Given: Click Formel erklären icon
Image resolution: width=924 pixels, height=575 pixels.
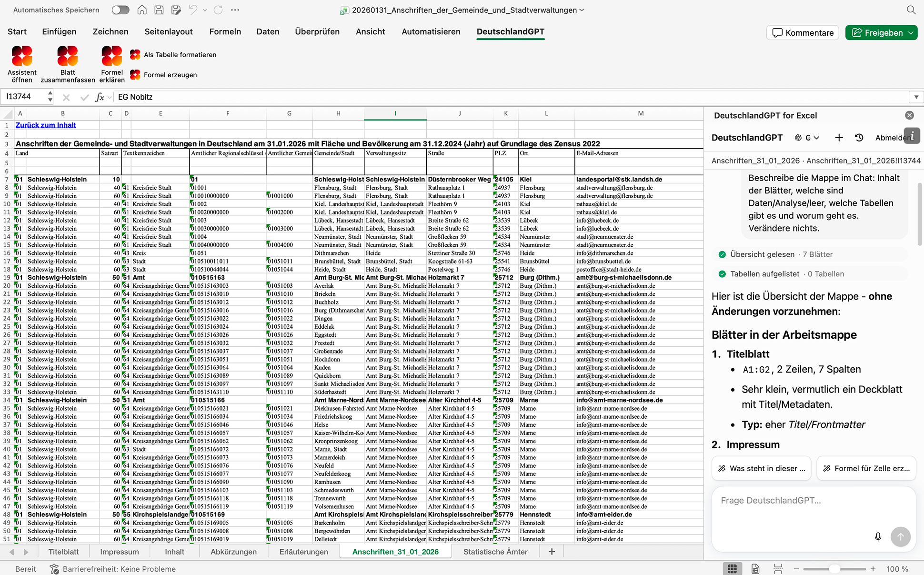Looking at the screenshot, I should [x=112, y=56].
